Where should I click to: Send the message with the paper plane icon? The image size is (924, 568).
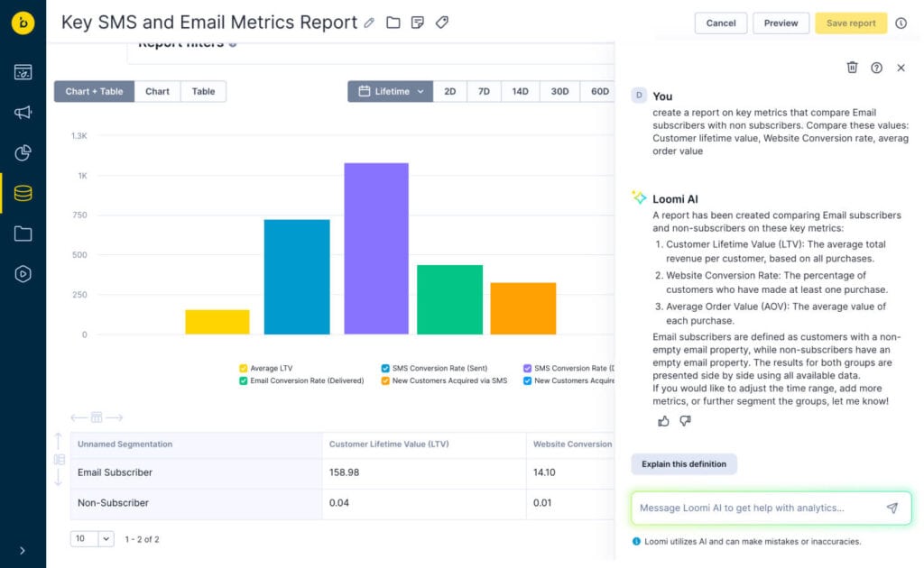coord(892,508)
